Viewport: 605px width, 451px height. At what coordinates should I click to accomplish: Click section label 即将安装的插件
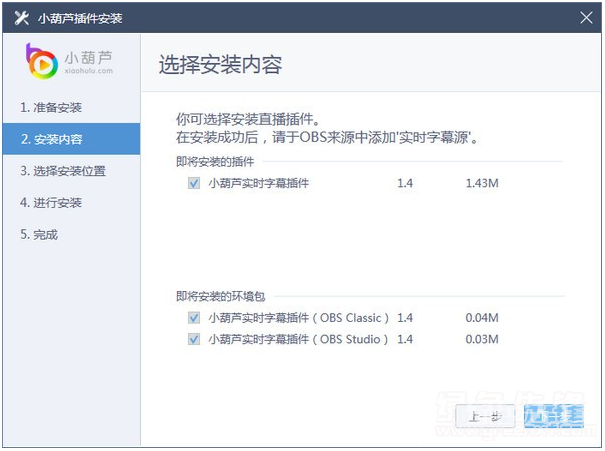coord(215,162)
